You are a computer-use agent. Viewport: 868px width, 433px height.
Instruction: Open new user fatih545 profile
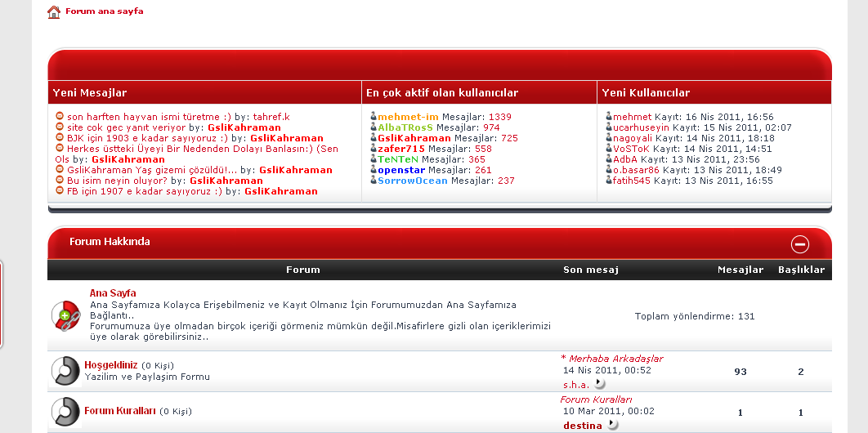[632, 181]
